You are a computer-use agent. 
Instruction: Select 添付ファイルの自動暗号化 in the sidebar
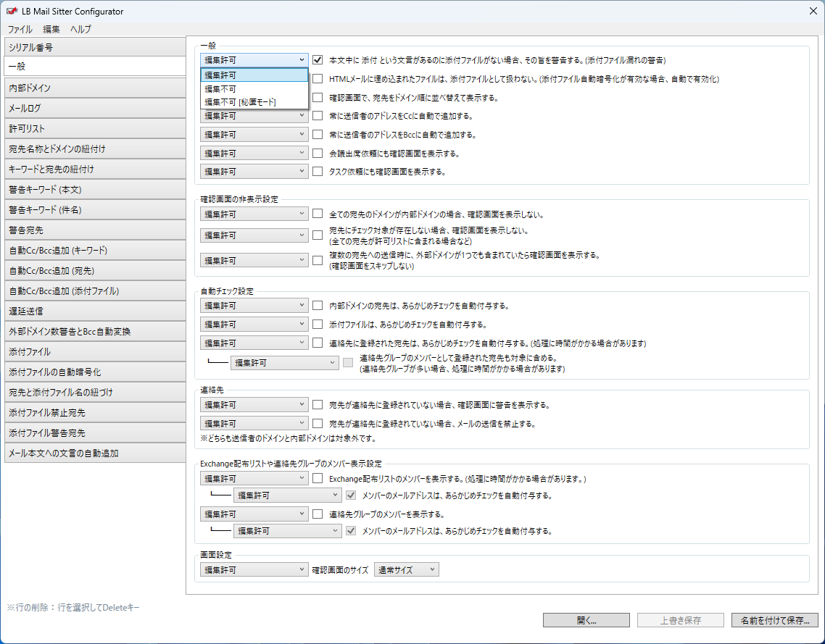[x=93, y=372]
